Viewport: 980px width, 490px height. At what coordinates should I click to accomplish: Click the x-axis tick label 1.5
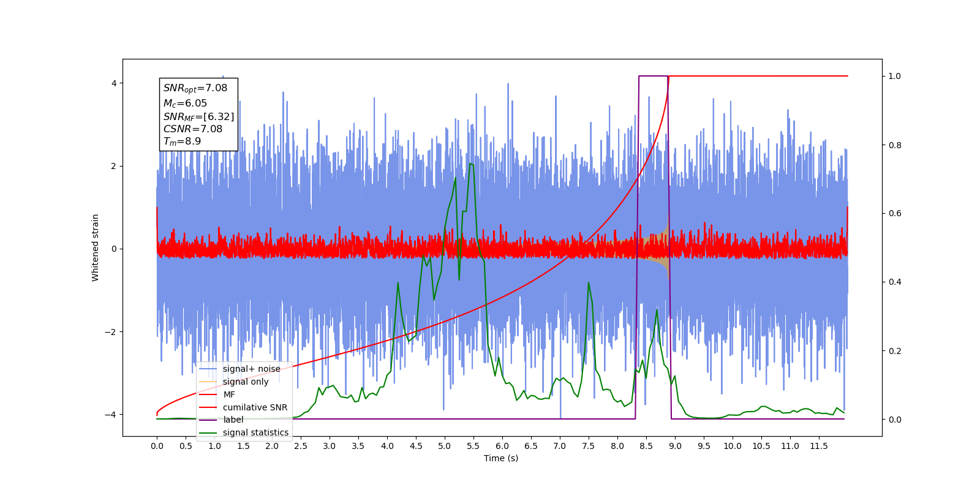click(x=243, y=446)
